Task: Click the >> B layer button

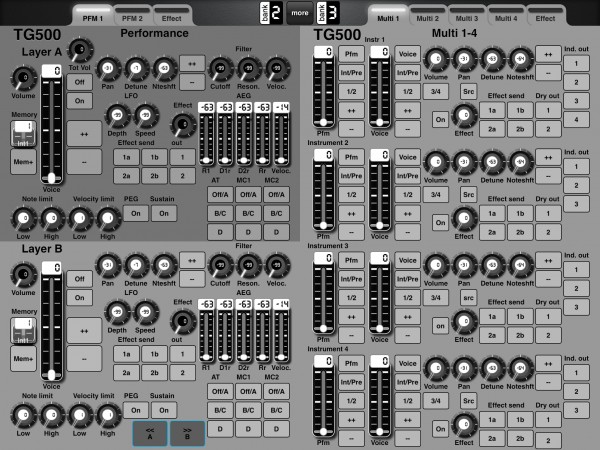Action: (x=187, y=434)
